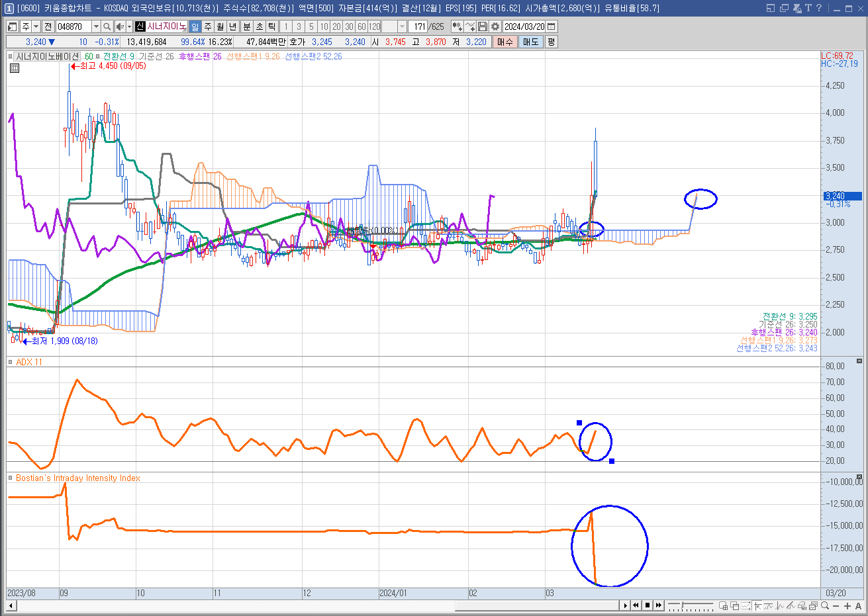The width and height of the screenshot is (868, 616).
Task: Open the empty interval combo box dropdown
Action: pyautogui.click(x=403, y=26)
